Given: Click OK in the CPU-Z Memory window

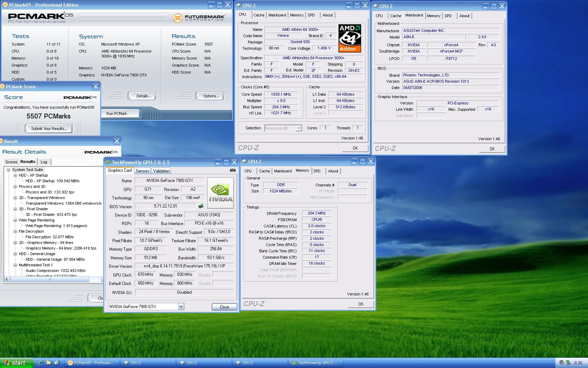Looking at the screenshot, I should tap(361, 304).
